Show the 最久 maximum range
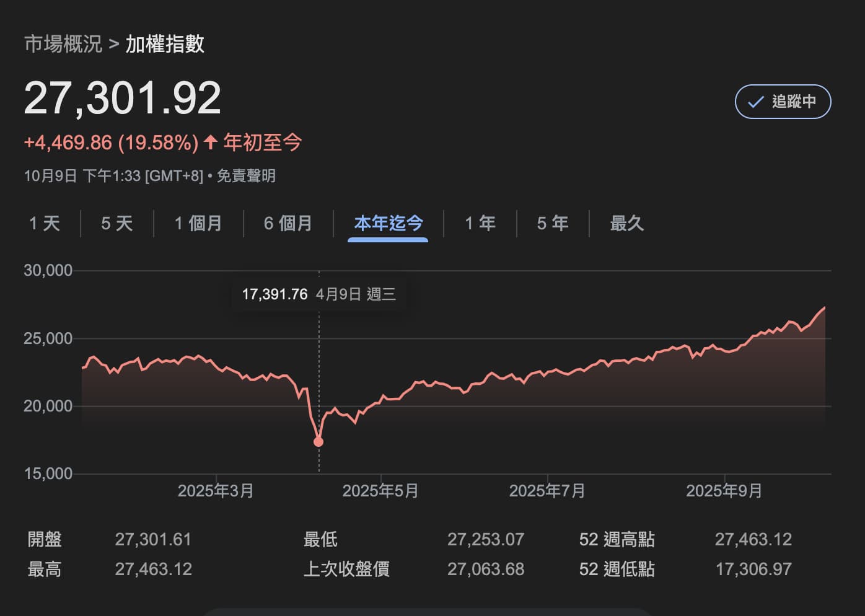 [x=627, y=223]
